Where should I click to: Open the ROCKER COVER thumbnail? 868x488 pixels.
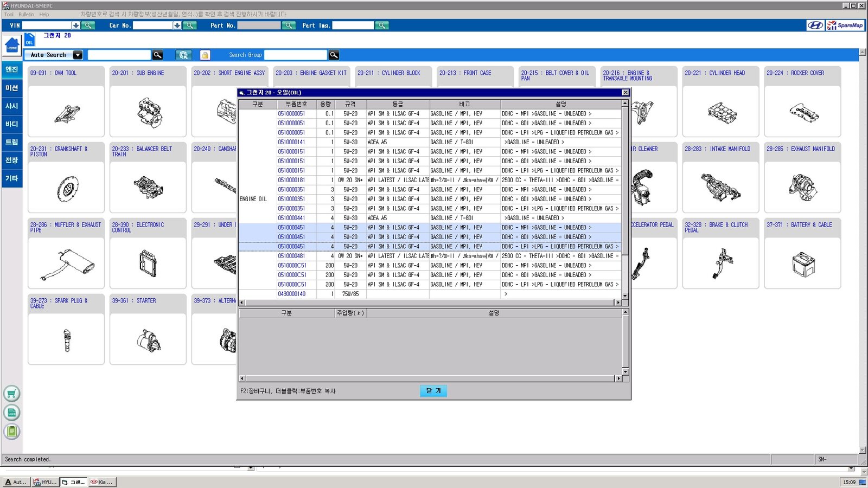pos(802,111)
